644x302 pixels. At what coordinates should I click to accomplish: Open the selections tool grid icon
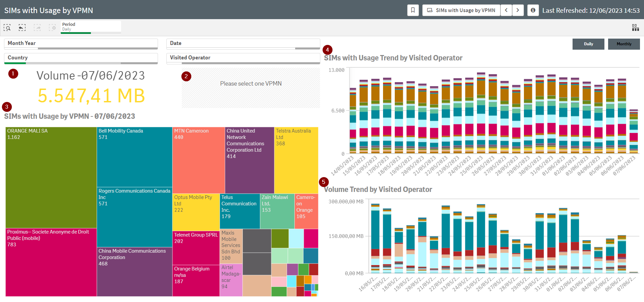(x=635, y=28)
